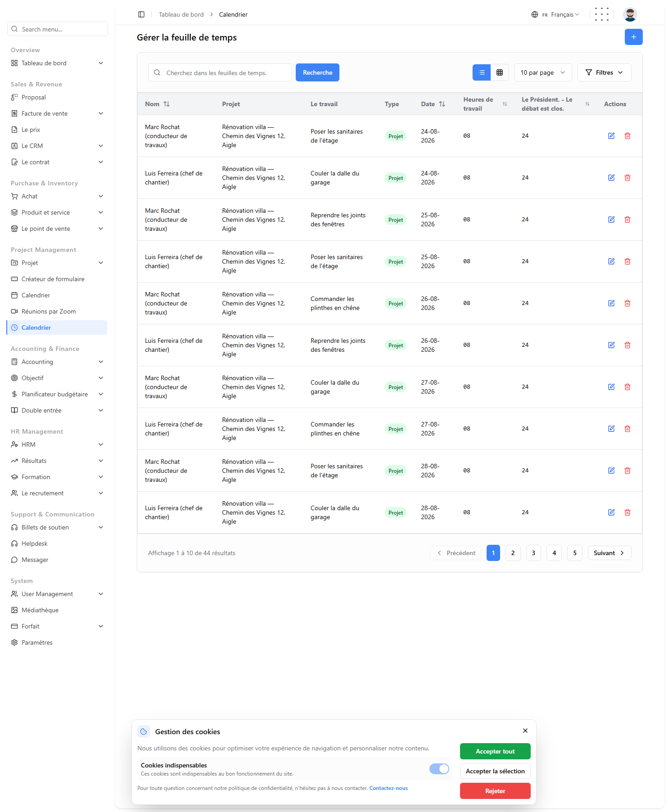Expand the Facture de vente menu
Image resolution: width=668 pixels, height=812 pixels.
57,113
